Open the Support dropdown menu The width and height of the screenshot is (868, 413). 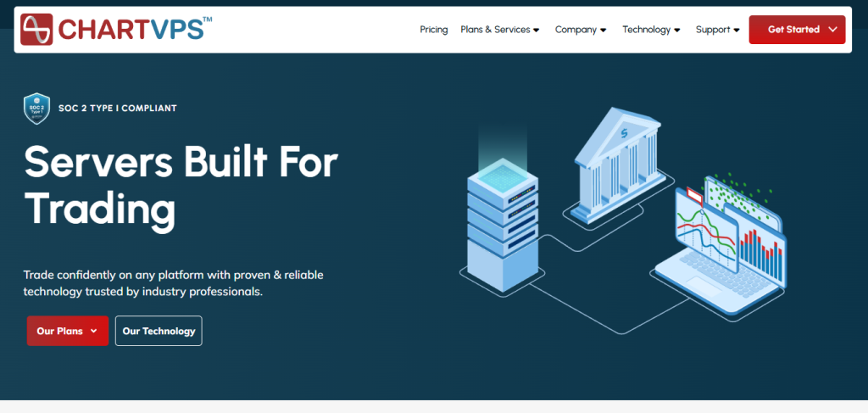click(x=717, y=30)
